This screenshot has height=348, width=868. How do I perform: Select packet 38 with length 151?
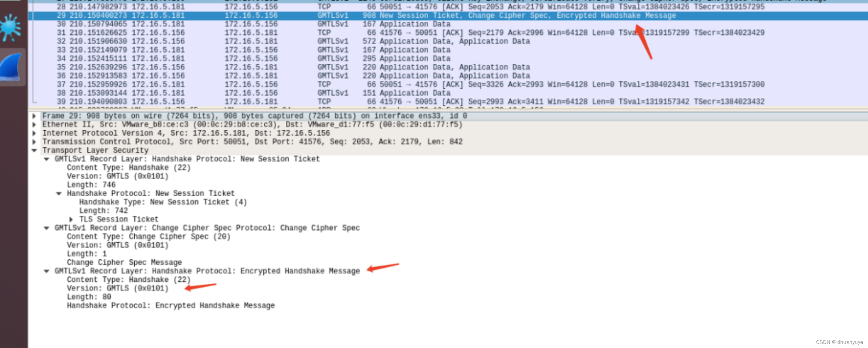[x=448, y=93]
